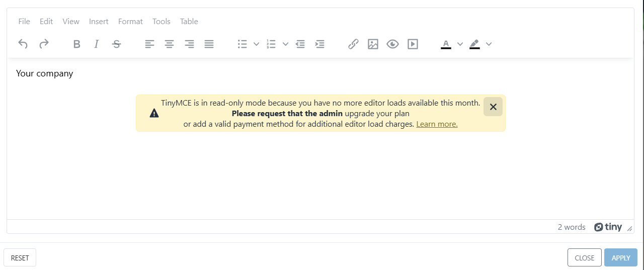Preview the content with eye icon
This screenshot has width=644, height=270.
[x=393, y=44]
